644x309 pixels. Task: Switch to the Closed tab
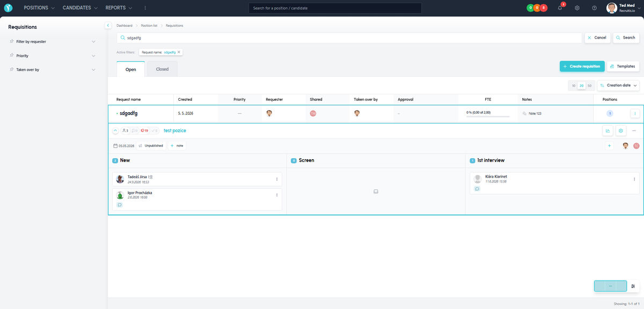tap(162, 69)
